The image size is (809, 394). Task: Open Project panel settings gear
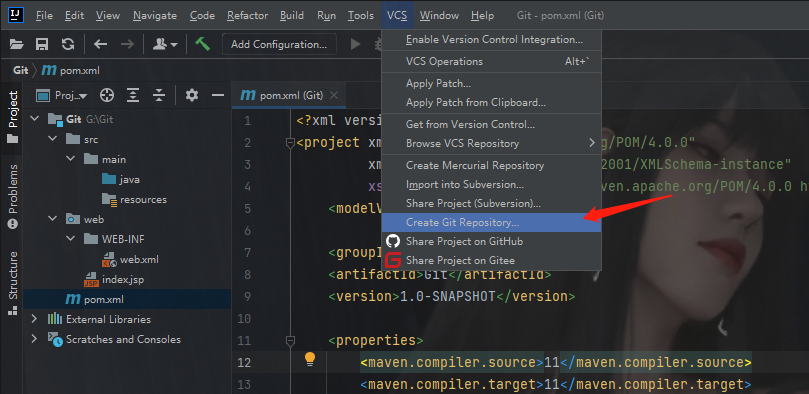pyautogui.click(x=192, y=95)
